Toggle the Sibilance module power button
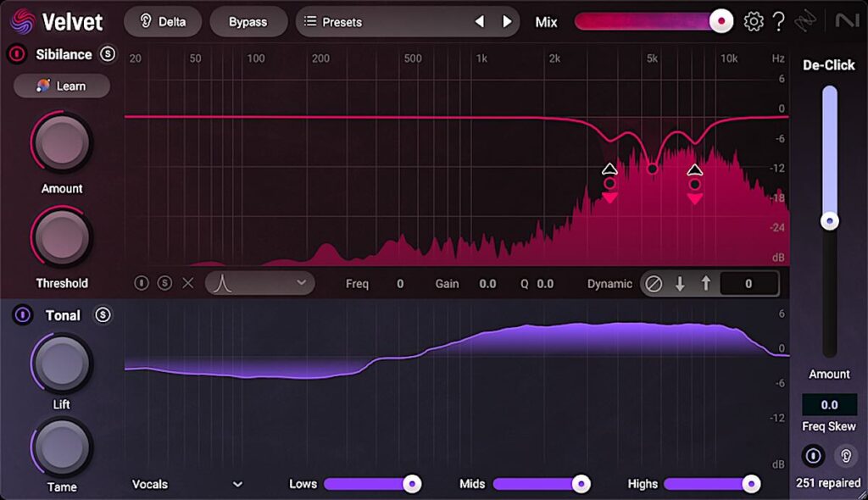The image size is (868, 500). click(x=16, y=54)
